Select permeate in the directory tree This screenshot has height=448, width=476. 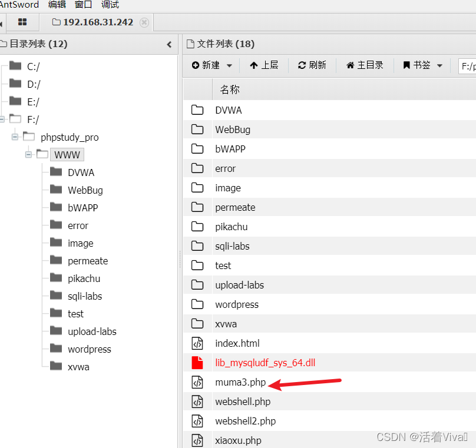pos(88,261)
